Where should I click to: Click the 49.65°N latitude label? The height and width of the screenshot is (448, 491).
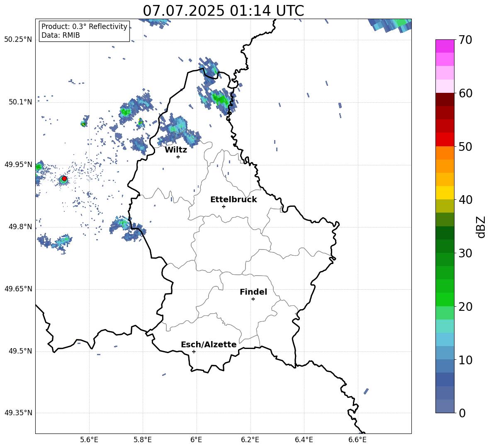(x=18, y=289)
